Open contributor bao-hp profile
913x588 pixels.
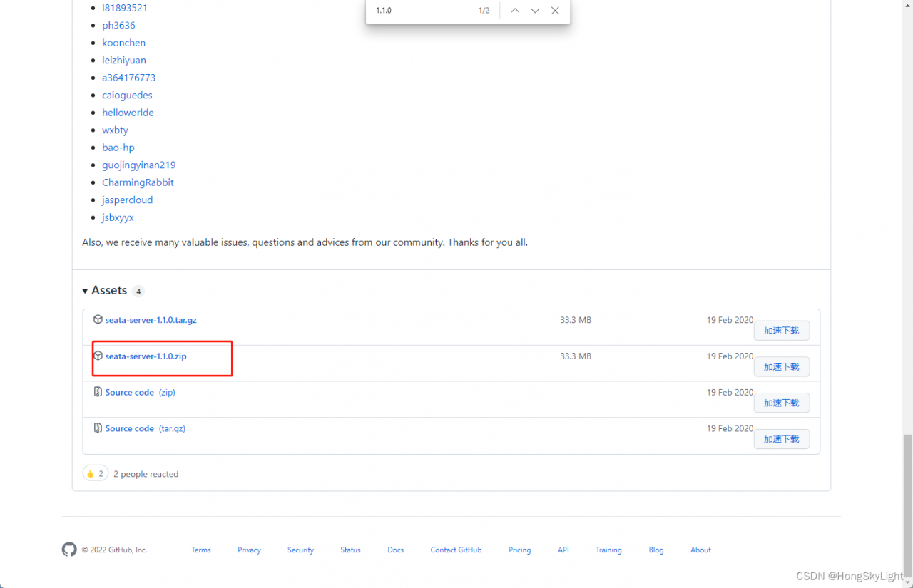(118, 148)
